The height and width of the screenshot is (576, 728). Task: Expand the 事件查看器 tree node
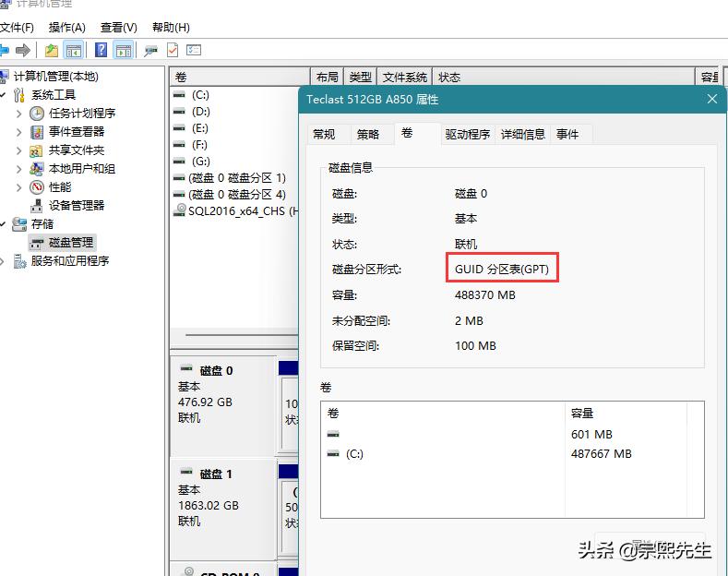pyautogui.click(x=18, y=132)
